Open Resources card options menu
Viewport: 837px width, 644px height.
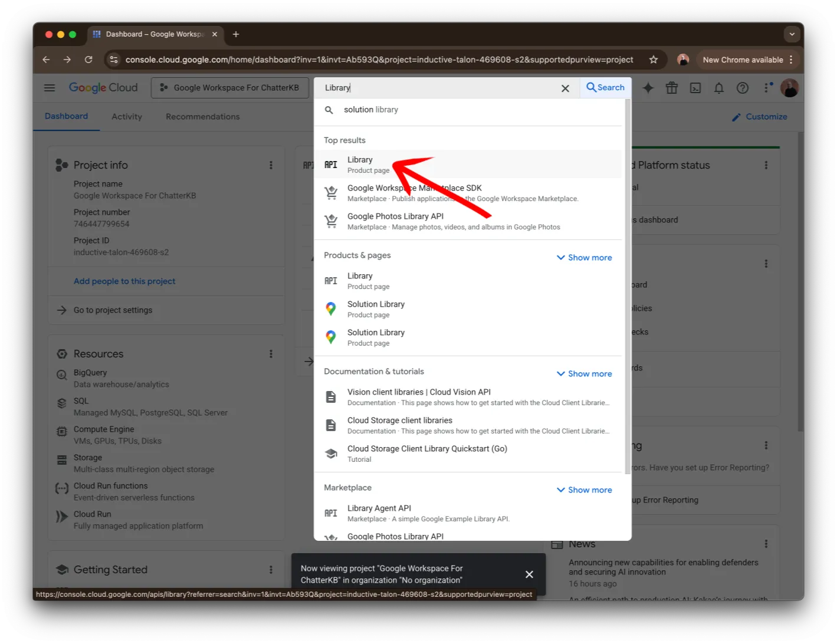click(x=271, y=354)
